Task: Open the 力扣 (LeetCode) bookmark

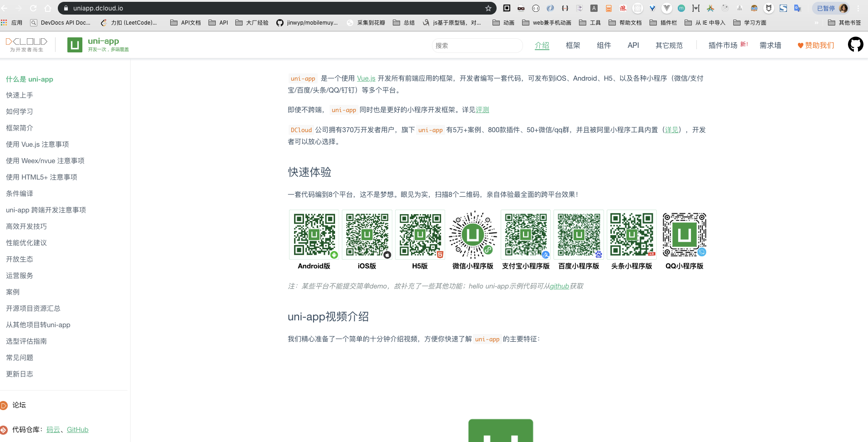Action: (x=129, y=22)
